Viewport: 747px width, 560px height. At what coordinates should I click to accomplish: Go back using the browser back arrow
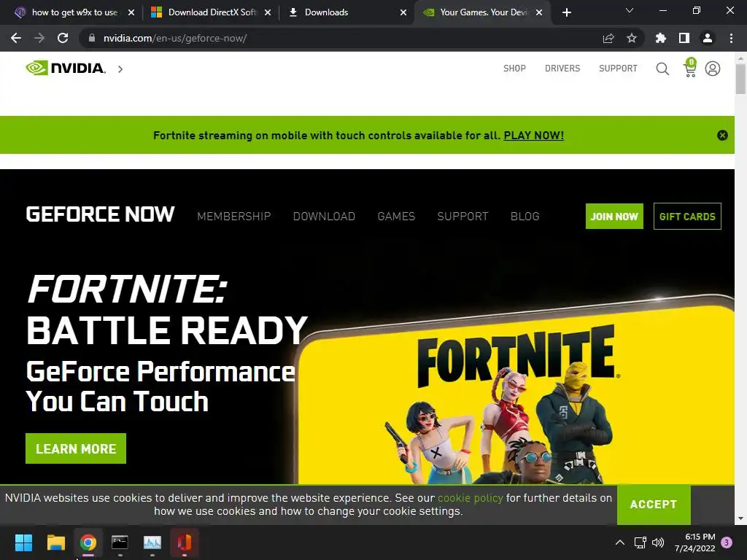(16, 38)
